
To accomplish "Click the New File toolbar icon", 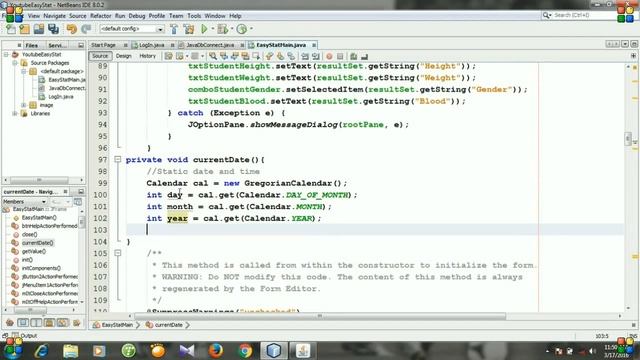I will (11, 29).
